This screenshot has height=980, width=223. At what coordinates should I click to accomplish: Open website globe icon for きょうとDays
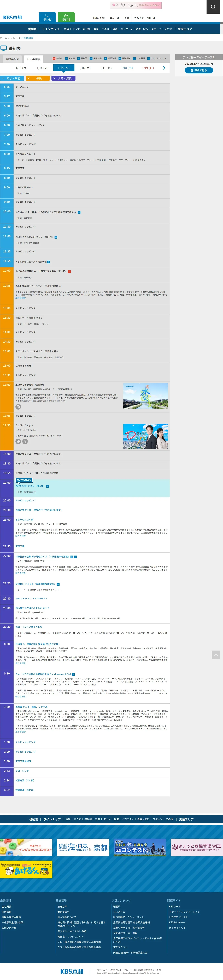point(18,441)
